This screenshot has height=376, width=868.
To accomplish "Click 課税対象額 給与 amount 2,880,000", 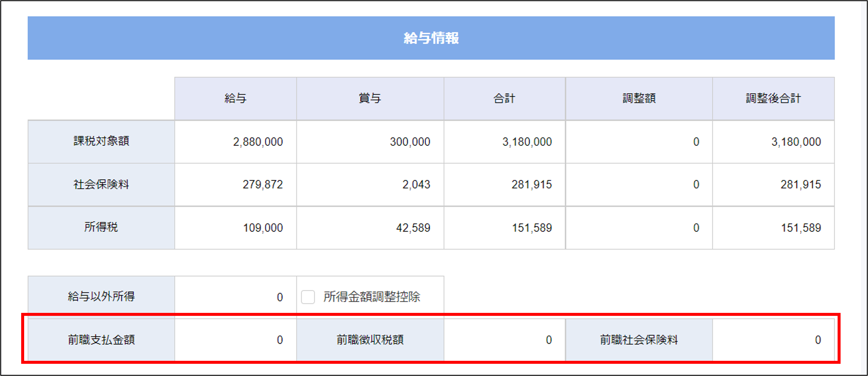I will click(x=258, y=142).
